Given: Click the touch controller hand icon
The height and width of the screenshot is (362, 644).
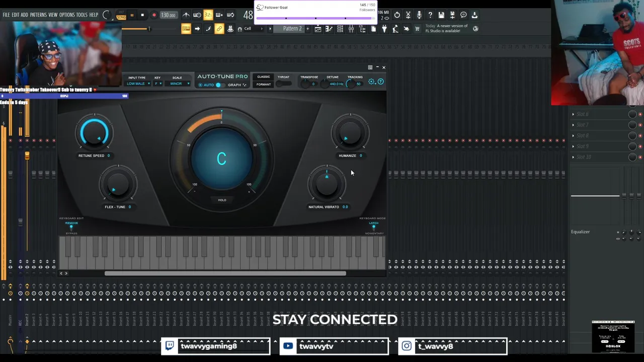Looking at the screenshot, I should 407,29.
